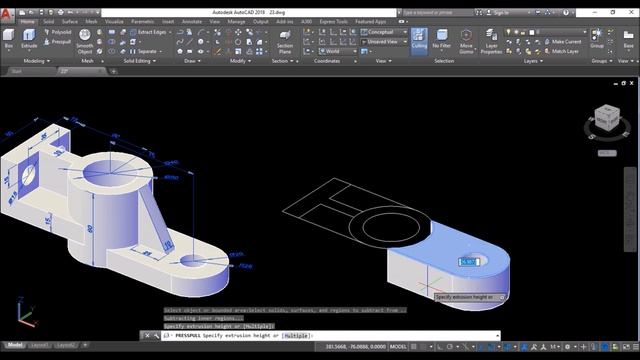Expand the Draw panel

[192, 61]
